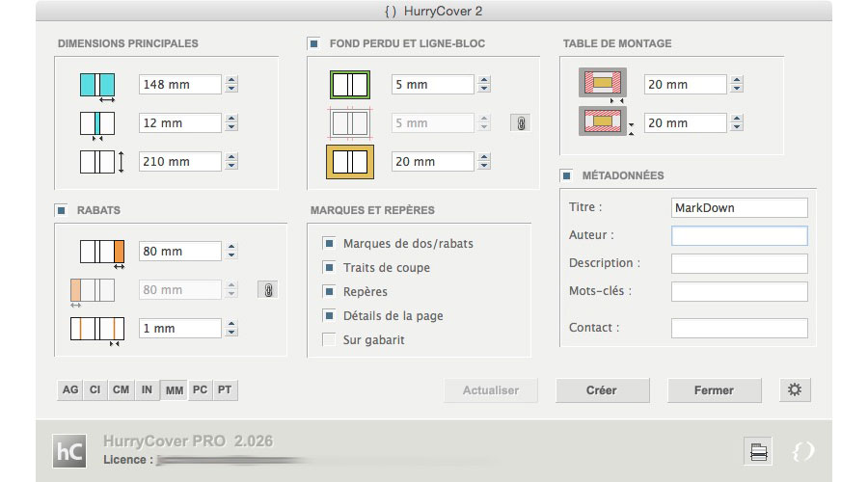
Task: Toggle the bleed link chain icon
Action: point(521,122)
